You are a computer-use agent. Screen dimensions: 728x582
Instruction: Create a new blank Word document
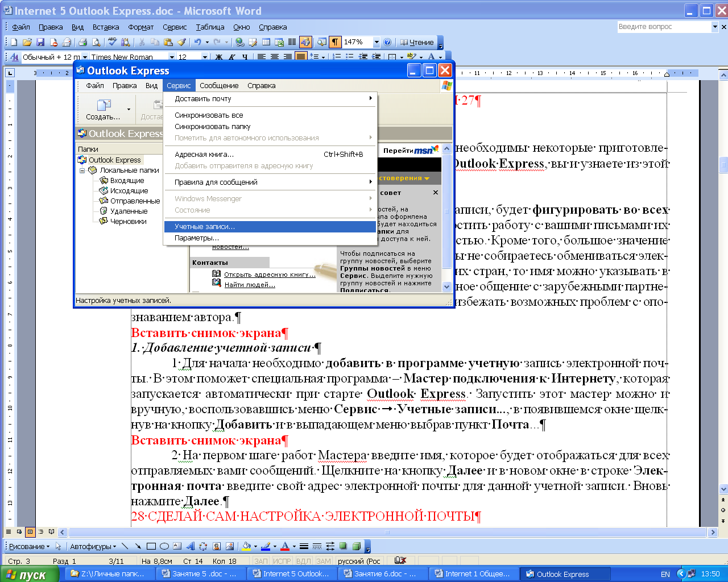click(x=14, y=42)
